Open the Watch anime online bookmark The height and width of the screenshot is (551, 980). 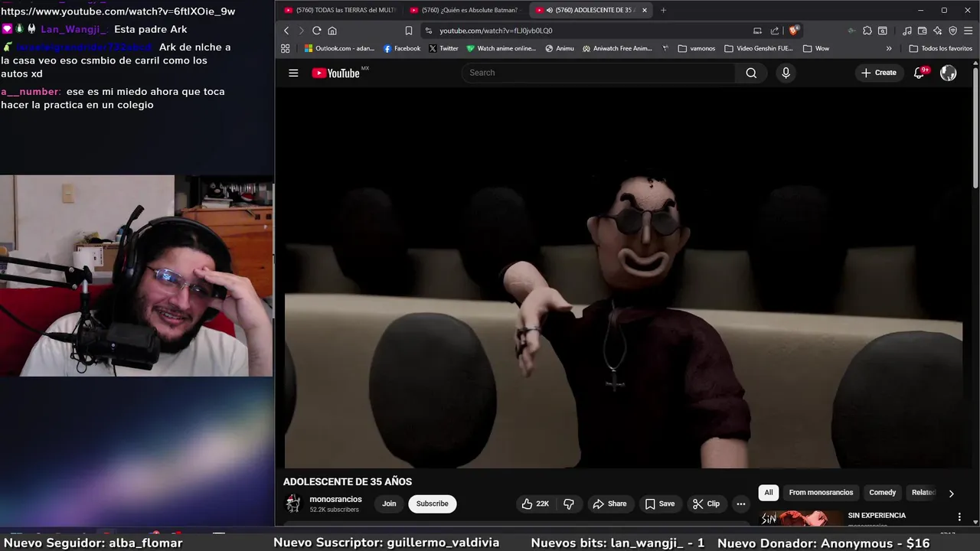coord(501,48)
